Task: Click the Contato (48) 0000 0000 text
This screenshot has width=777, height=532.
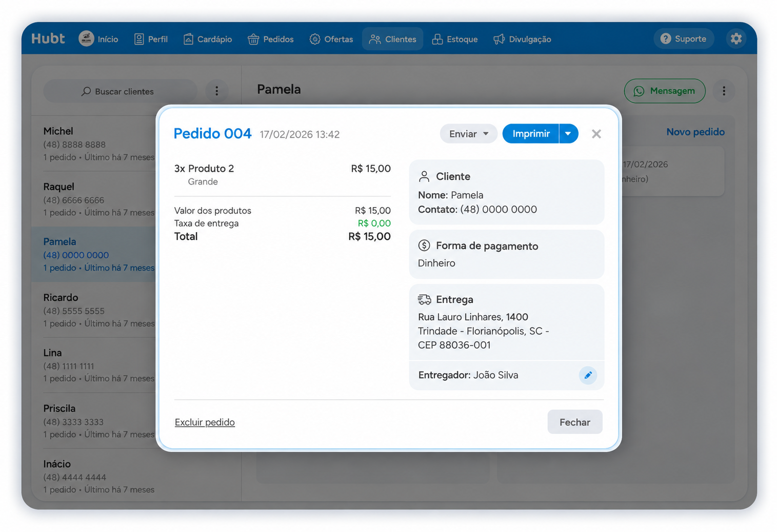Action: click(x=477, y=209)
